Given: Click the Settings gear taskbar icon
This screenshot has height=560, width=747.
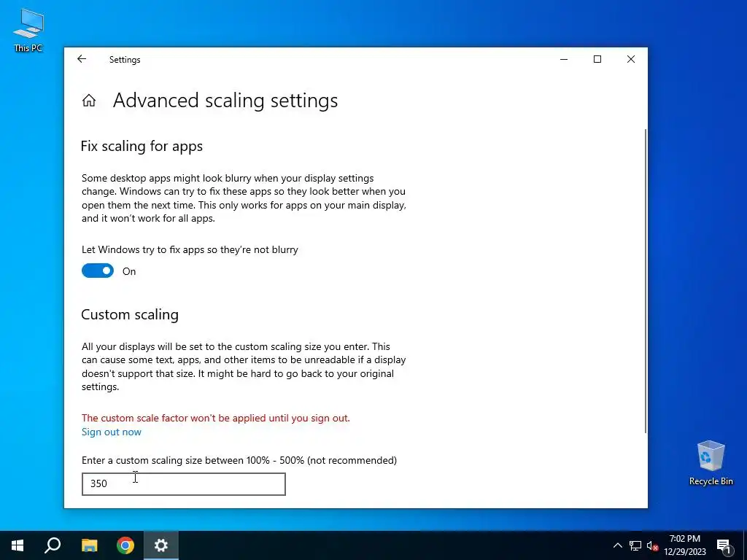Looking at the screenshot, I should pos(161,545).
